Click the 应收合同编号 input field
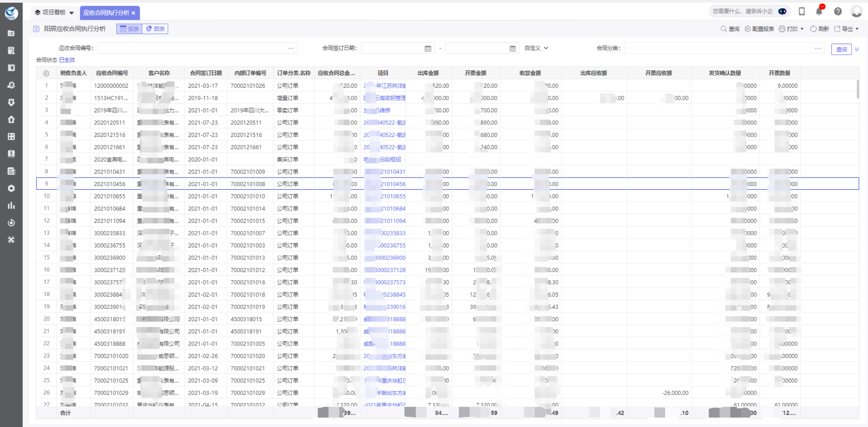The width and height of the screenshot is (868, 427). tap(191, 48)
